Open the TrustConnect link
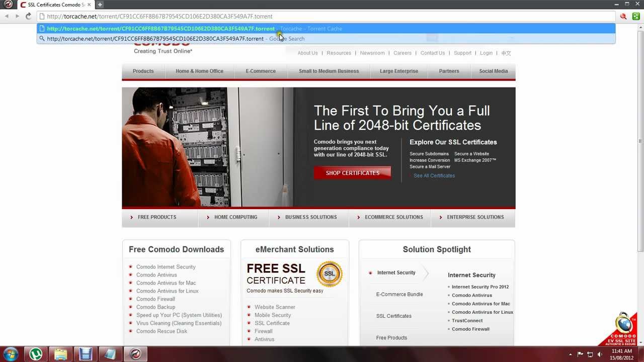This screenshot has width=644, height=362. point(467,321)
